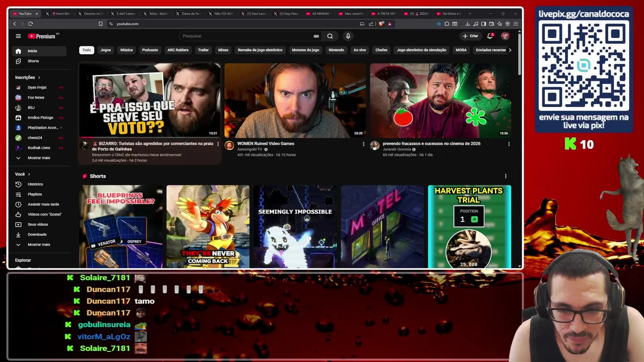Play prevendo fracassos cinema 2026 thumbnail

(x=440, y=100)
